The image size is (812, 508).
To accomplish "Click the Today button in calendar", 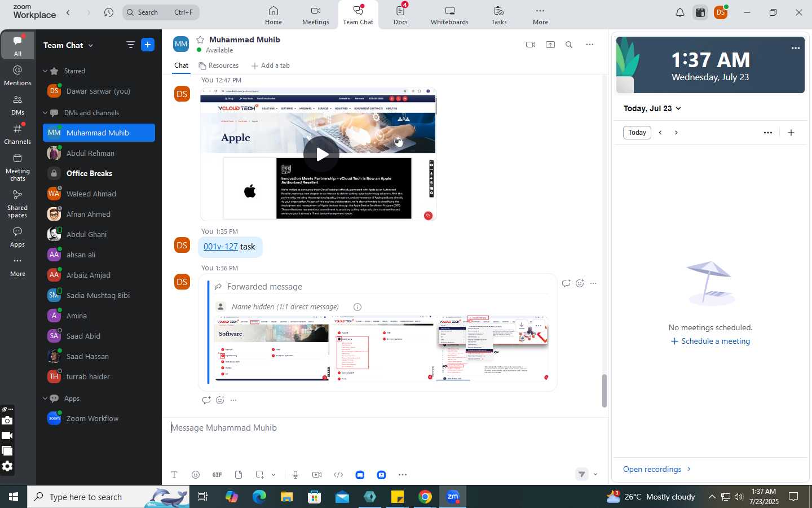I will [637, 133].
